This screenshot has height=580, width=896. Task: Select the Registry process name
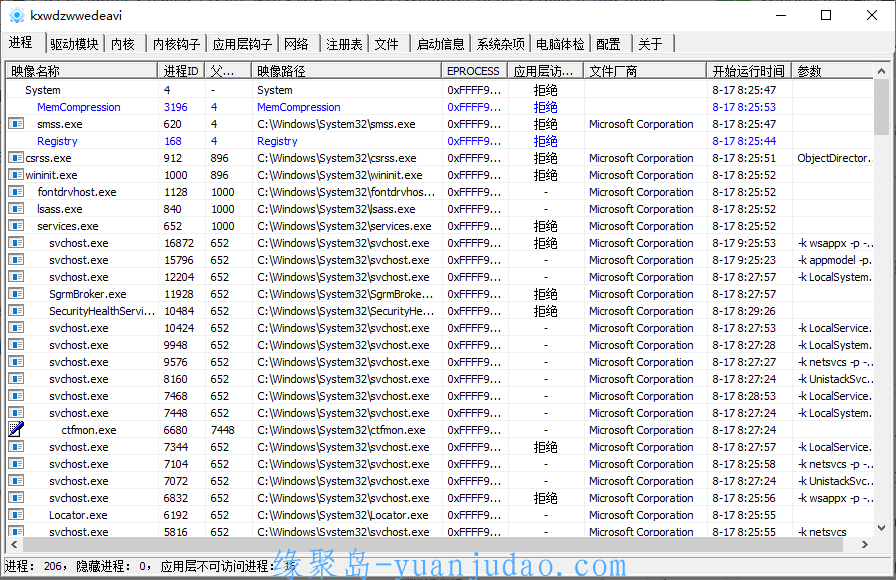(x=57, y=141)
